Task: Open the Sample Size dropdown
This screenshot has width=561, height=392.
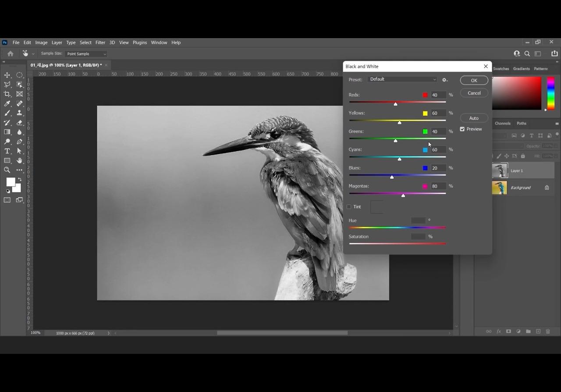Action: click(86, 54)
